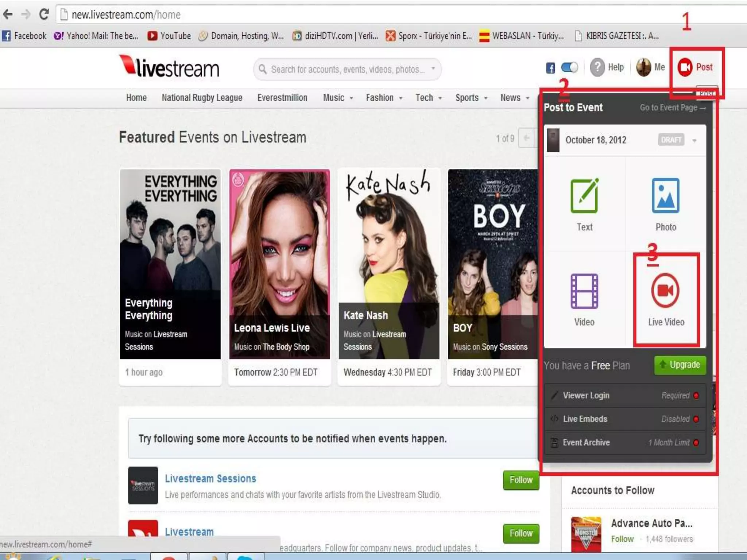This screenshot has height=560, width=747.
Task: Open the Leona Lewis Live event thumbnail
Action: tap(279, 264)
